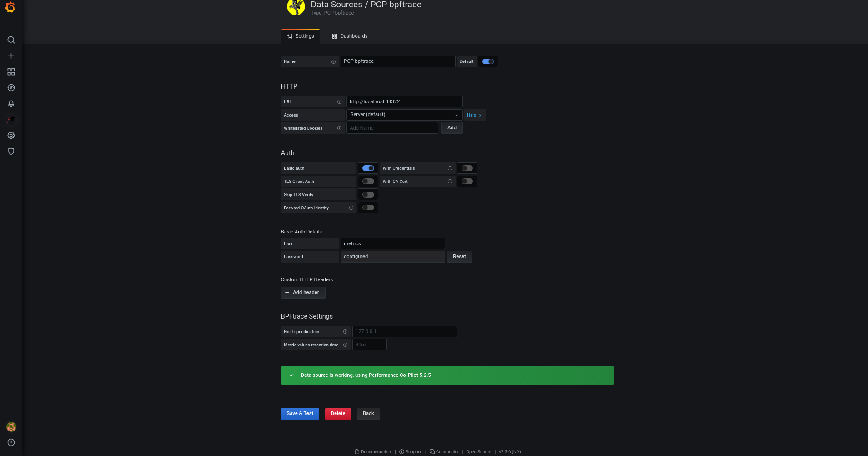868x456 pixels.
Task: Open the Open Source footer link
Action: click(478, 452)
